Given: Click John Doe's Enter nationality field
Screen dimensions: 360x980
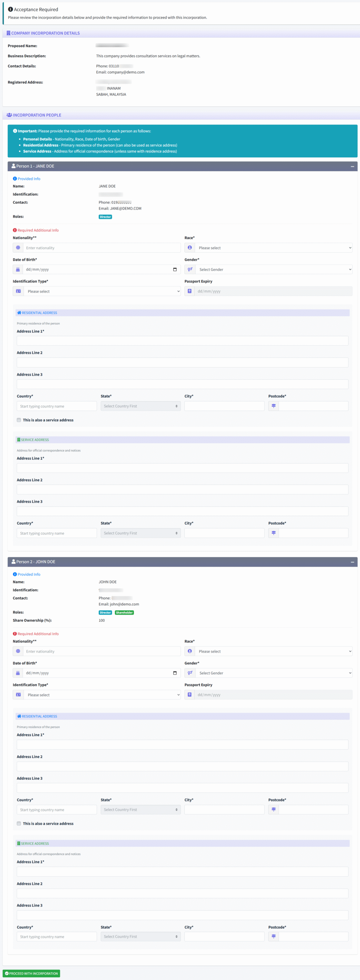Looking at the screenshot, I should [x=102, y=651].
